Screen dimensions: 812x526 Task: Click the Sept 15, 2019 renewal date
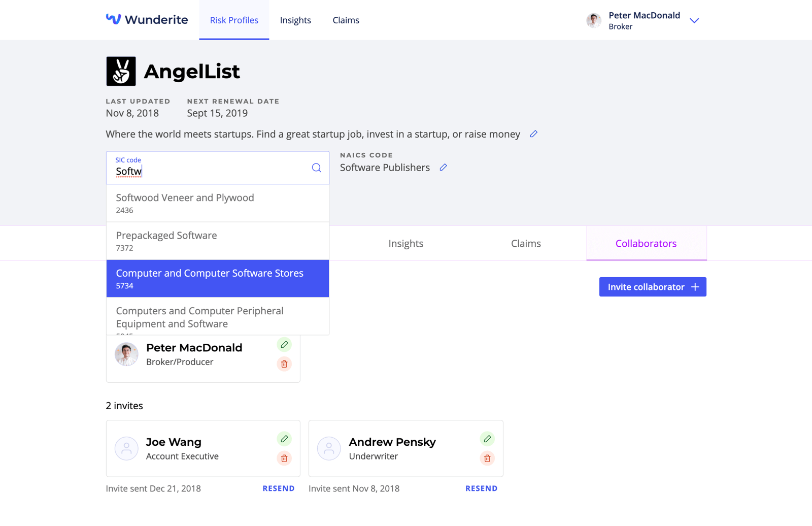coord(217,113)
